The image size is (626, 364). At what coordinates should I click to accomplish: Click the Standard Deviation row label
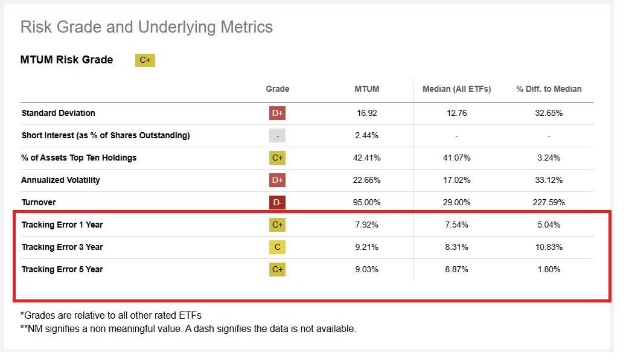(59, 113)
